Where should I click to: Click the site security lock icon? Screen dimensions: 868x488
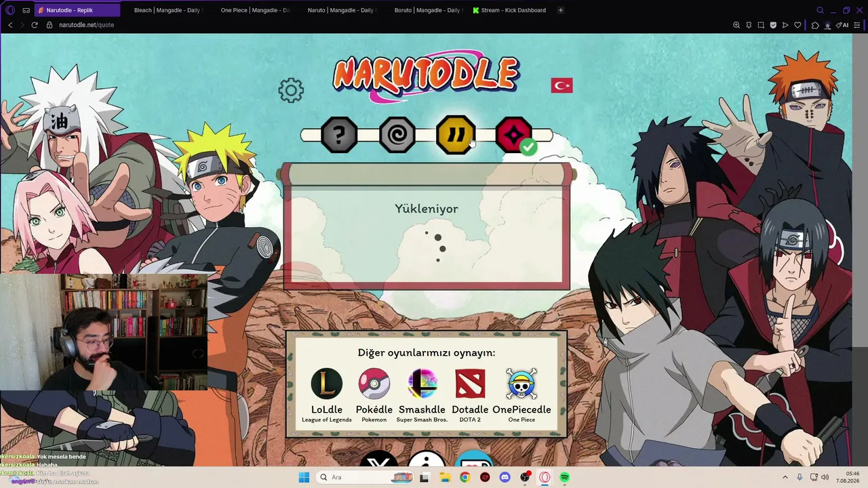pos(50,25)
